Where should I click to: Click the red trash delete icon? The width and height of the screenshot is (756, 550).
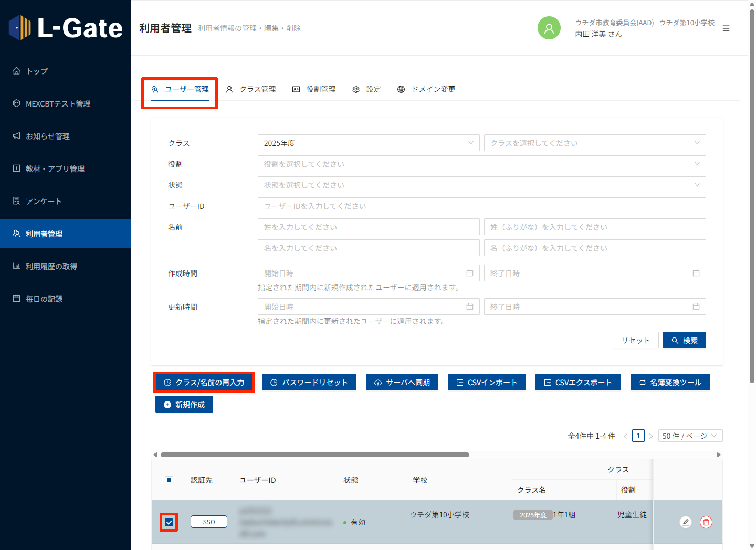[706, 522]
